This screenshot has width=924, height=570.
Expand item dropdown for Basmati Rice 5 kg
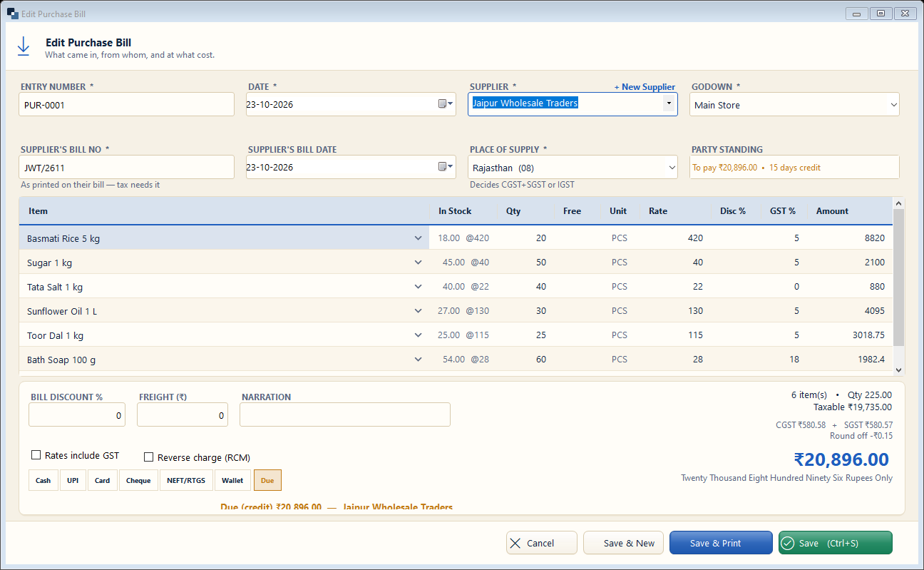coord(419,238)
